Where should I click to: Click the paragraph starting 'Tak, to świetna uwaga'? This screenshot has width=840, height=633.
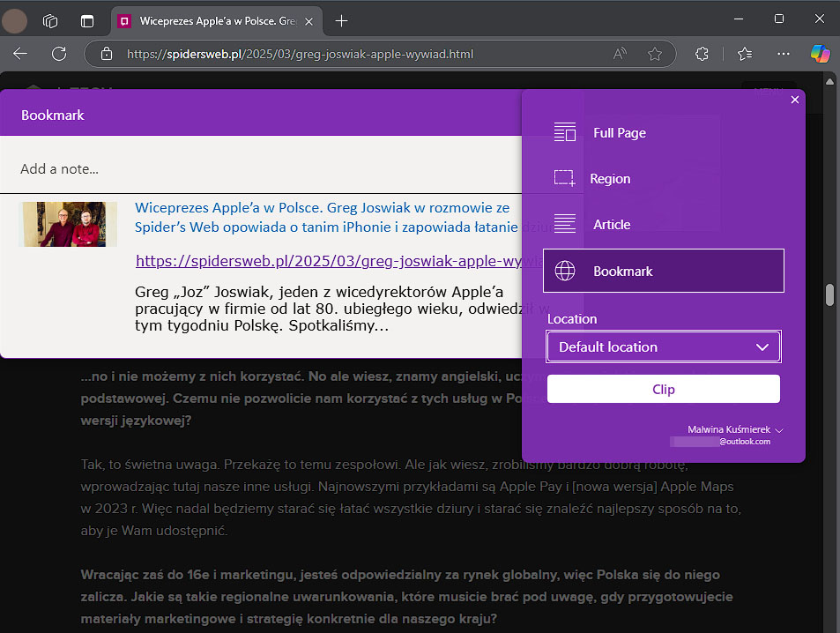coord(411,497)
